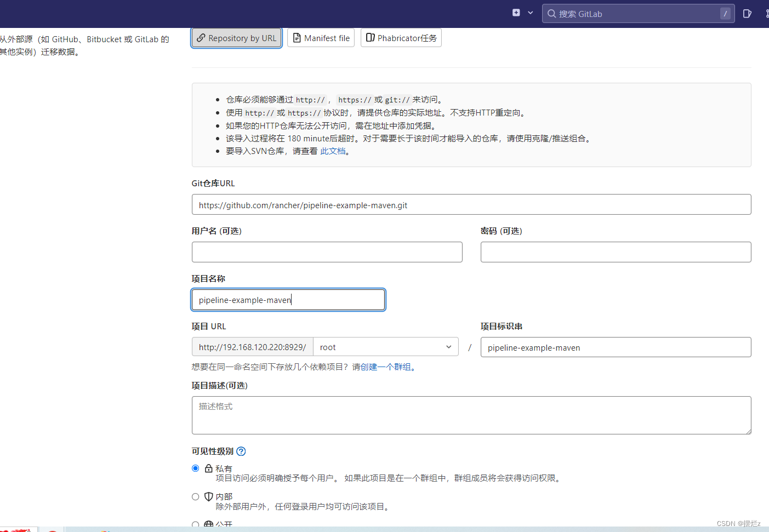The width and height of the screenshot is (769, 532).
Task: Select the 私有 visibility radio button
Action: click(195, 468)
